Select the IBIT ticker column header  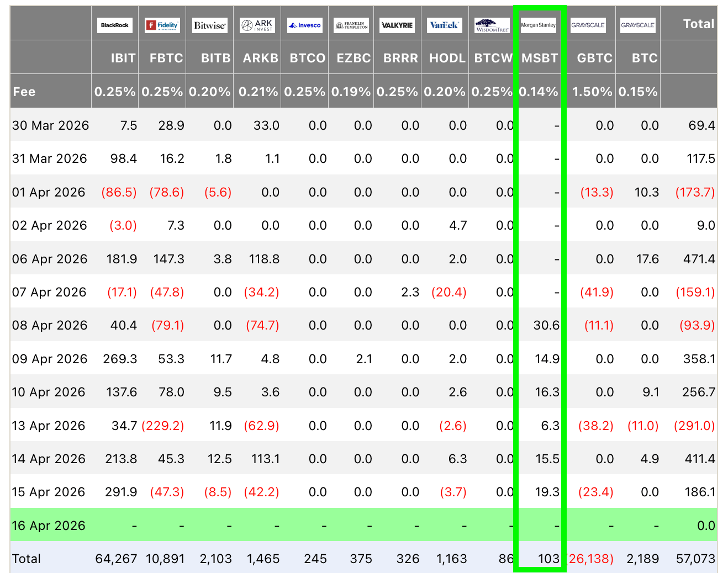[x=123, y=58]
